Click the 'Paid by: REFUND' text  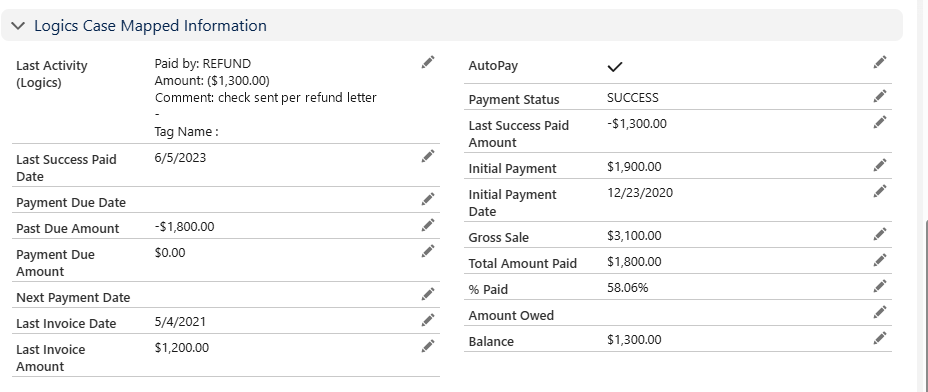coord(203,63)
